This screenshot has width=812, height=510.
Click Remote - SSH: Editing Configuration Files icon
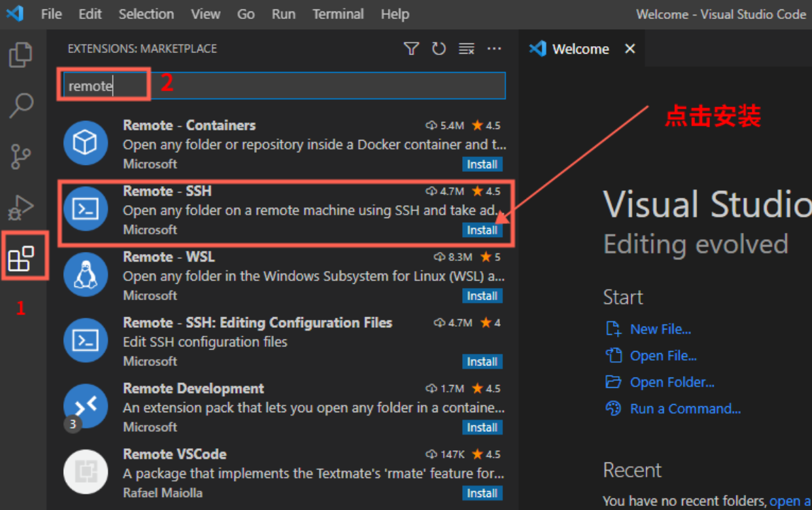click(86, 340)
